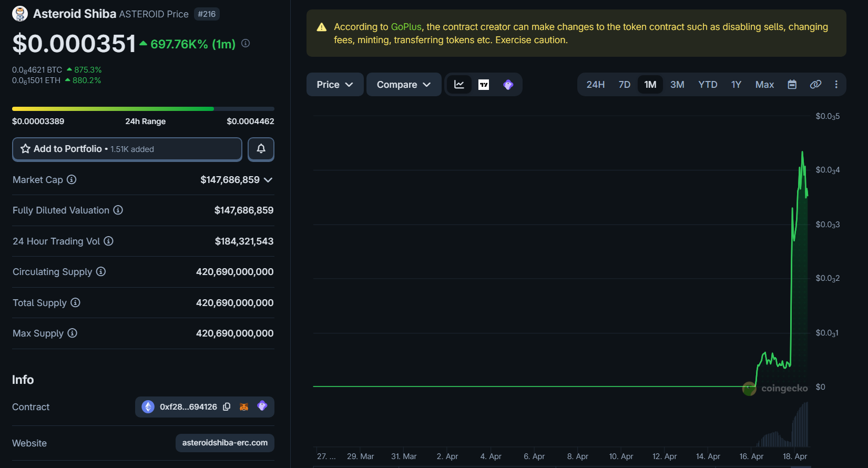Screen dimensions: 868x468
Task: Copy the chart link icon
Action: click(x=815, y=85)
